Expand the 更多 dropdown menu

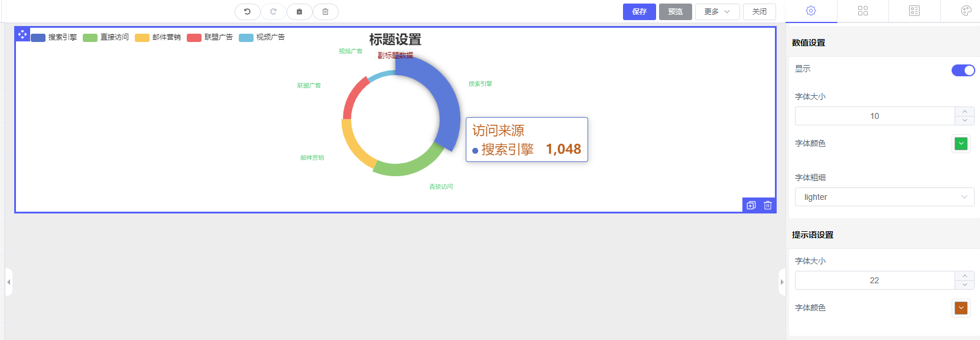tap(717, 12)
